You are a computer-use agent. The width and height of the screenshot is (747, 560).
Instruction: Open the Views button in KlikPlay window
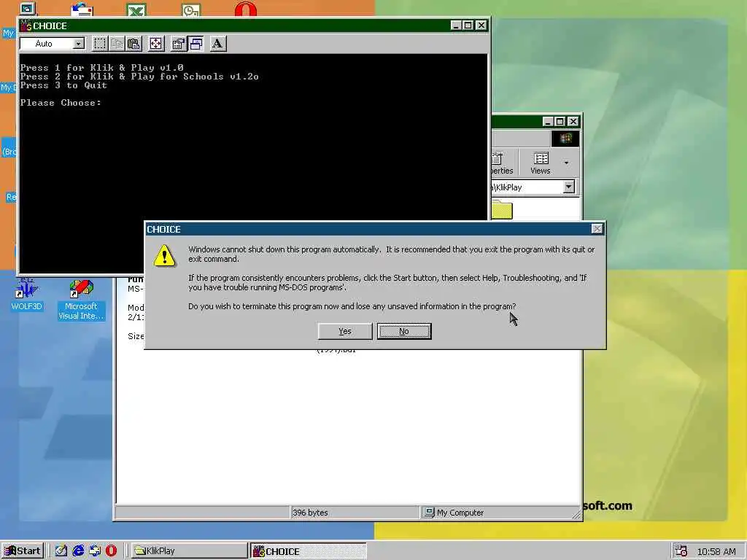point(541,163)
